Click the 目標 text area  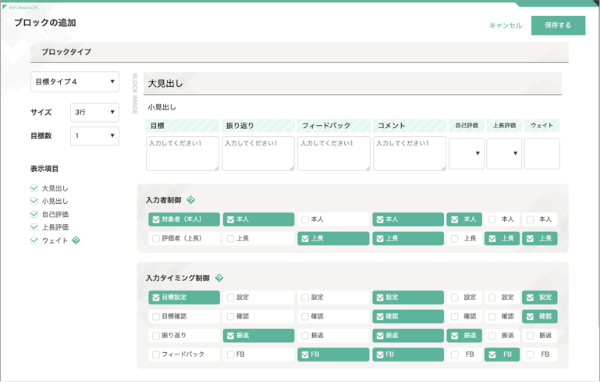tap(183, 153)
